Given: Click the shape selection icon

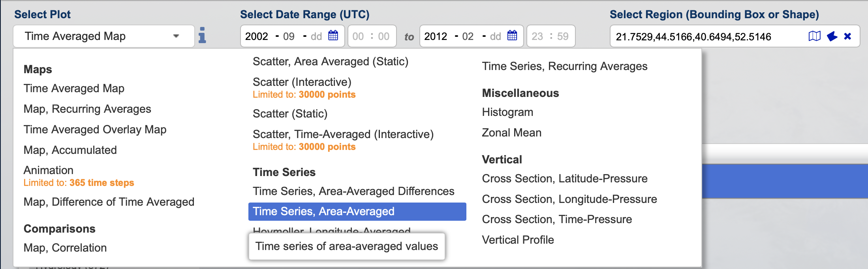Looking at the screenshot, I should tap(832, 36).
